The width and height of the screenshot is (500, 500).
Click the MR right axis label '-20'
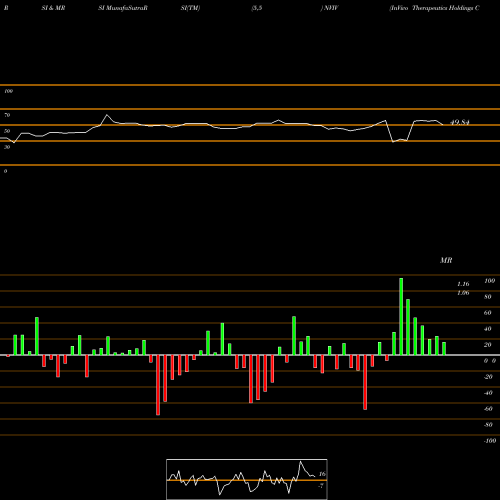(x=488, y=377)
